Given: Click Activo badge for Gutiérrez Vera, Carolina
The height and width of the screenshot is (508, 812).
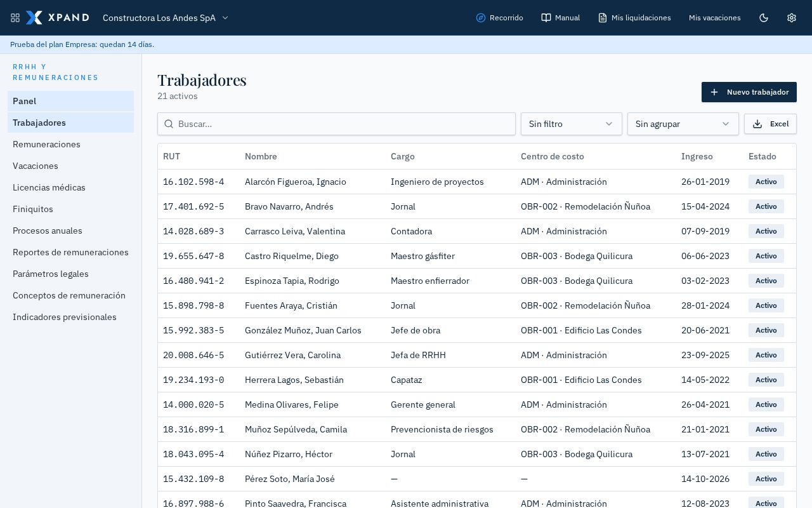Looking at the screenshot, I should coord(766,355).
